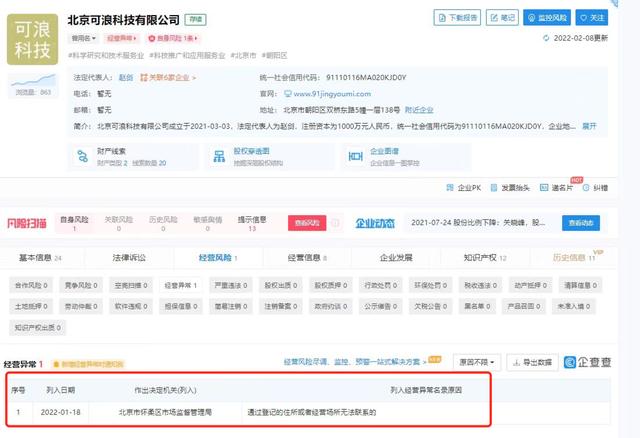
Task: Select the 税收违法 0 filter chip
Action: coord(480,285)
